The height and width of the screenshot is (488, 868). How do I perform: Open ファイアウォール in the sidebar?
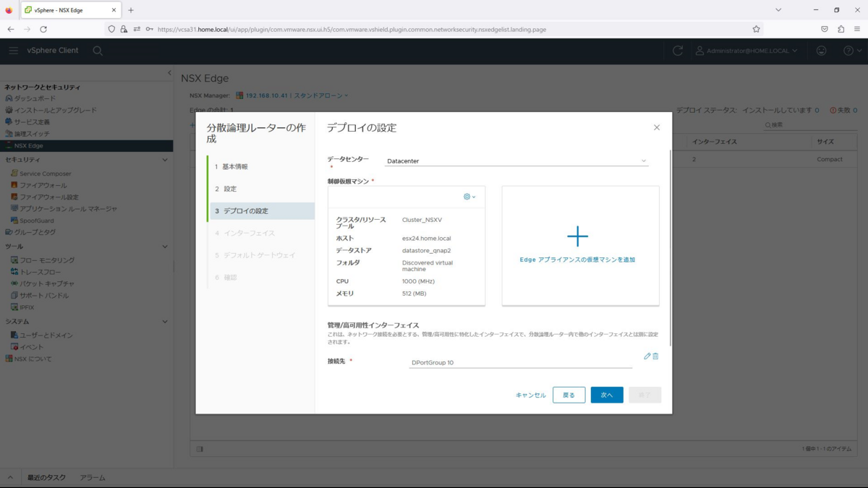(43, 185)
